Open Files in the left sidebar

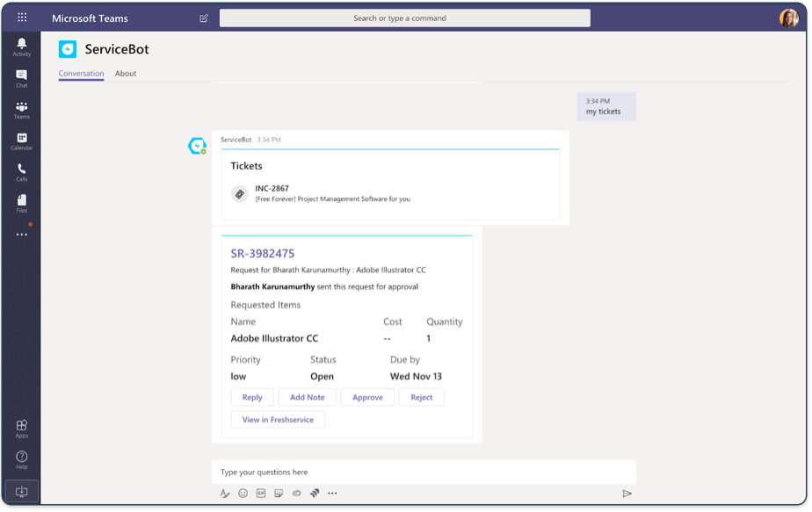click(21, 204)
